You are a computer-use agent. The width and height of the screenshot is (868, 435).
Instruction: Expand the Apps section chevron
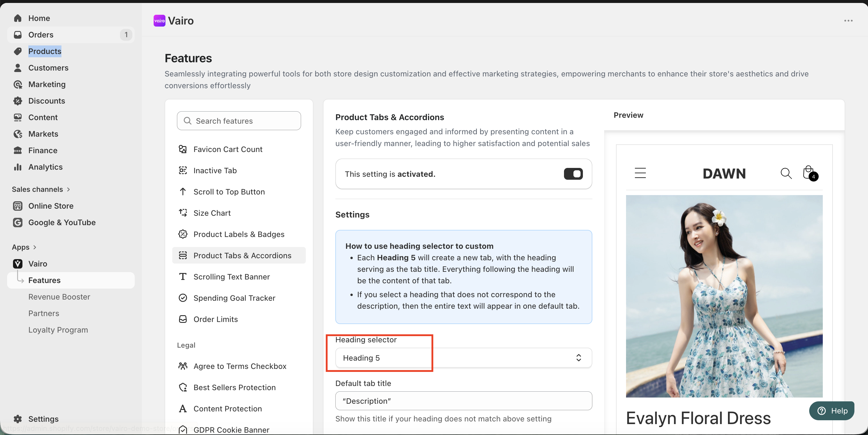click(x=34, y=248)
